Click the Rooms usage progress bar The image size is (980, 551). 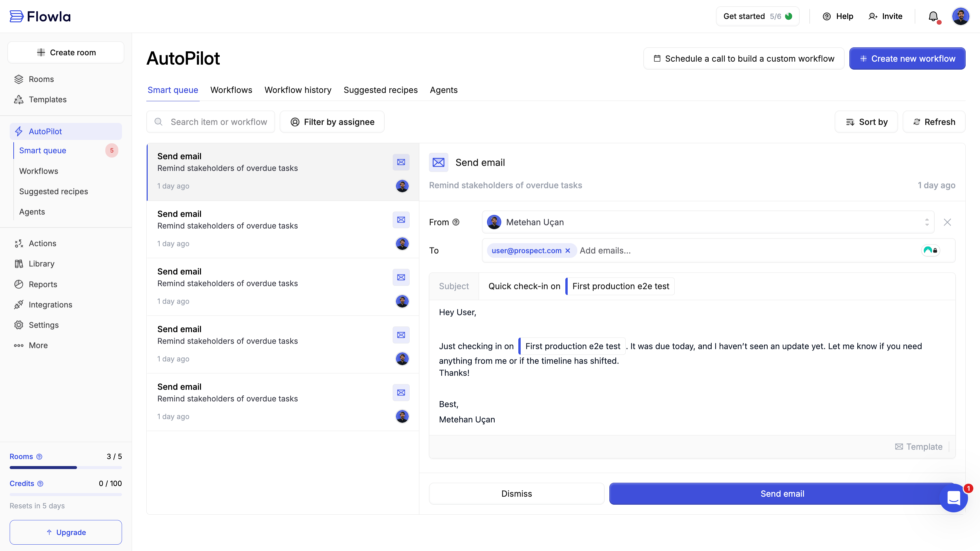pos(65,467)
